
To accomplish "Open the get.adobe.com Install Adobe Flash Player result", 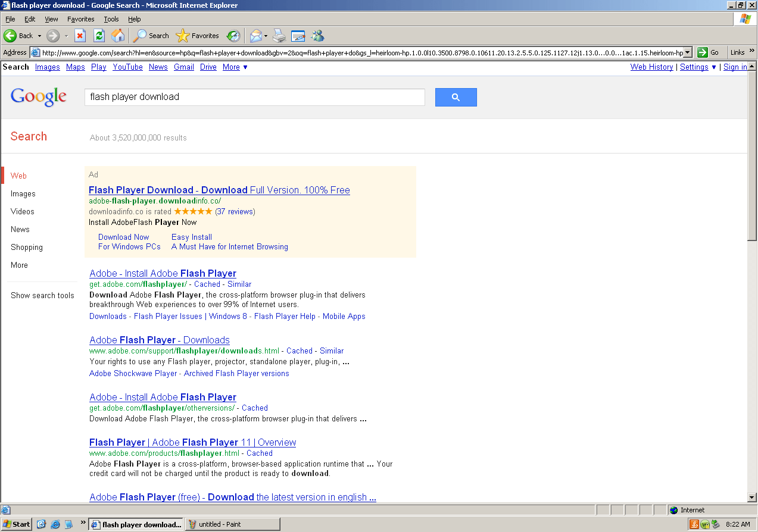I will pos(163,274).
